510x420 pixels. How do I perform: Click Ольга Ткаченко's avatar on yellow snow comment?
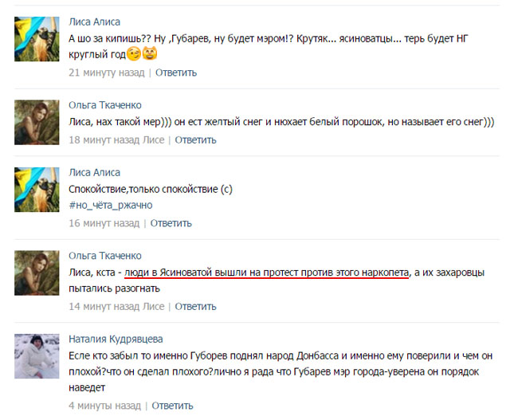coord(37,122)
